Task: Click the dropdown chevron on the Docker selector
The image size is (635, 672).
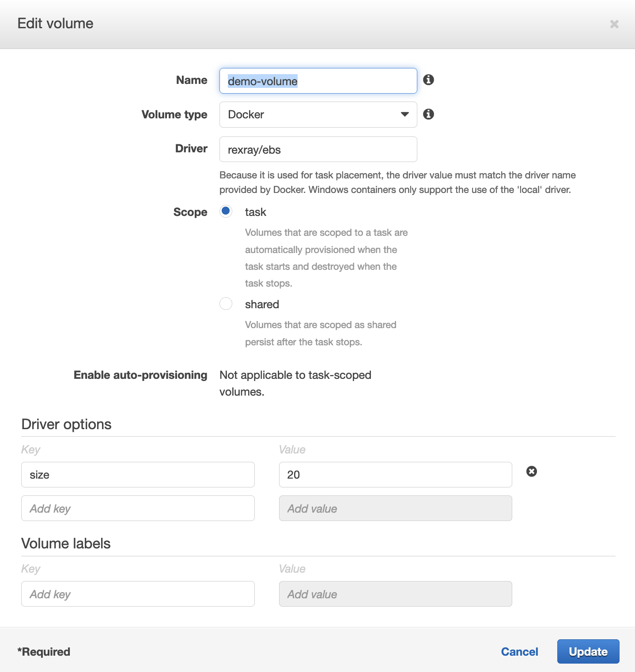Action: [404, 114]
